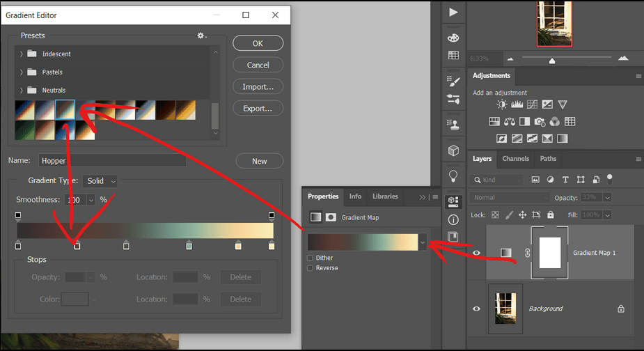Open the Libraries tab
The height and width of the screenshot is (351, 644).
click(x=385, y=196)
